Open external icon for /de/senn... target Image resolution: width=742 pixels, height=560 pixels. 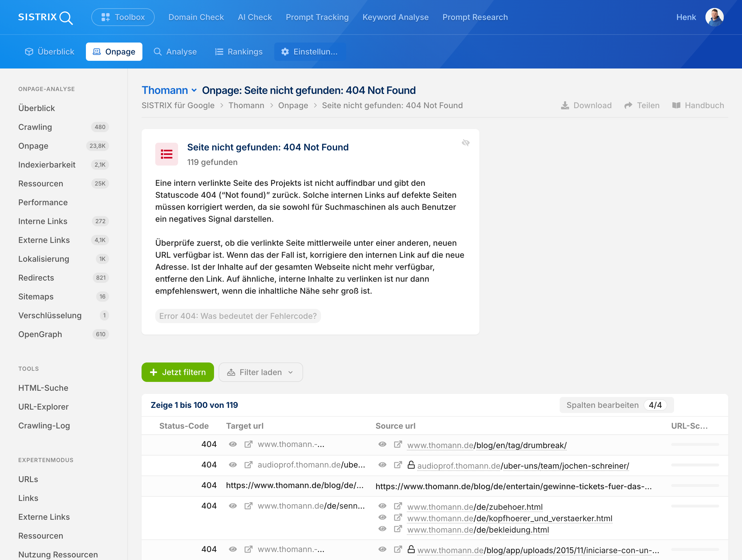[x=248, y=506]
